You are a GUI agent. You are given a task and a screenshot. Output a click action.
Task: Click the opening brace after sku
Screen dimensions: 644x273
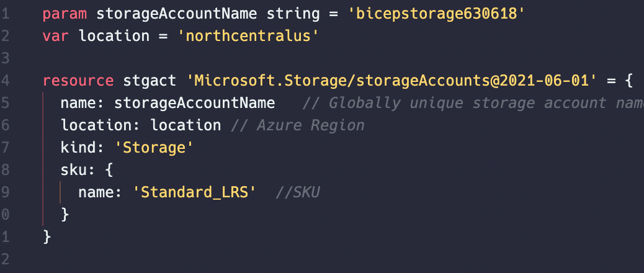pyautogui.click(x=109, y=169)
